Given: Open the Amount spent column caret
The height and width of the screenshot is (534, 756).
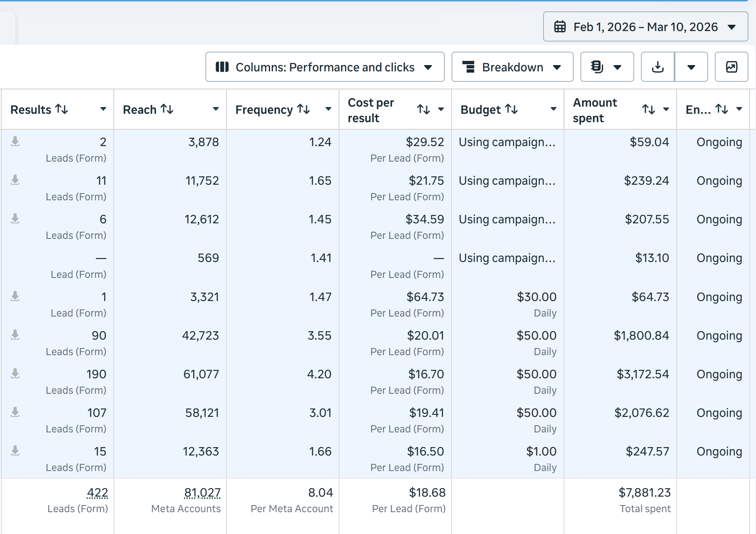Looking at the screenshot, I should point(666,109).
